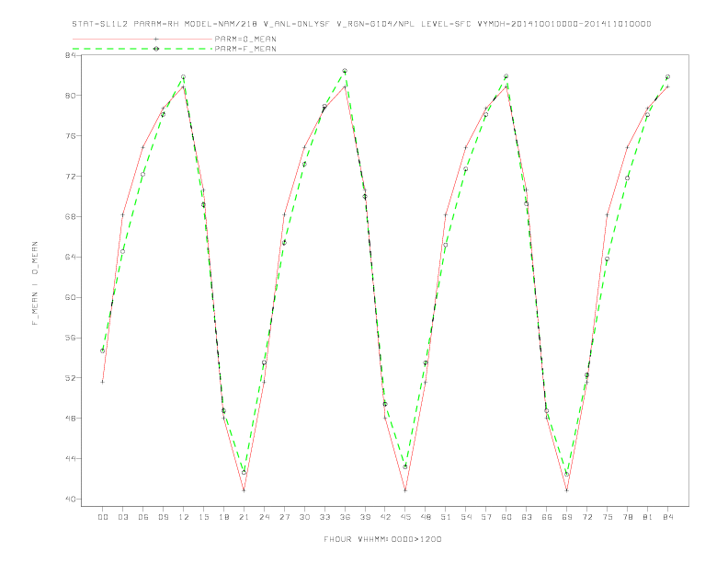728x563 pixels.
Task: Click y-axis tick label 72
Action: pos(71,177)
